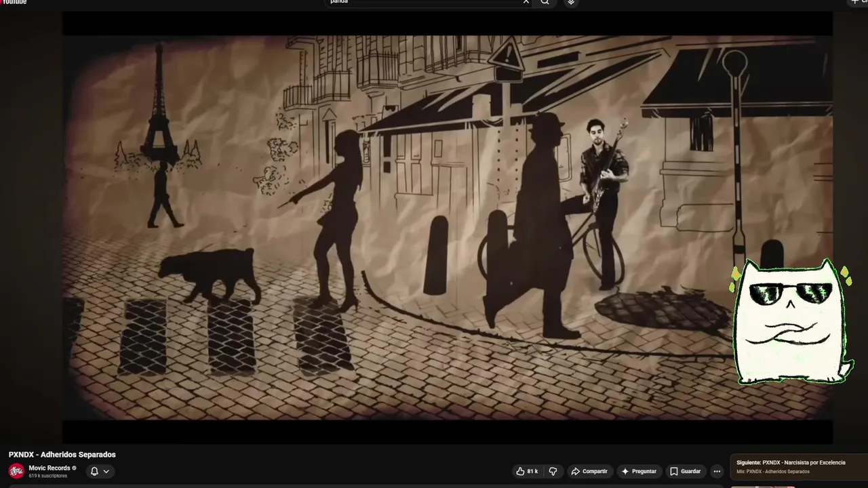Click the playing Adheridos Separados video
This screenshot has width=868, height=488.
click(x=448, y=227)
